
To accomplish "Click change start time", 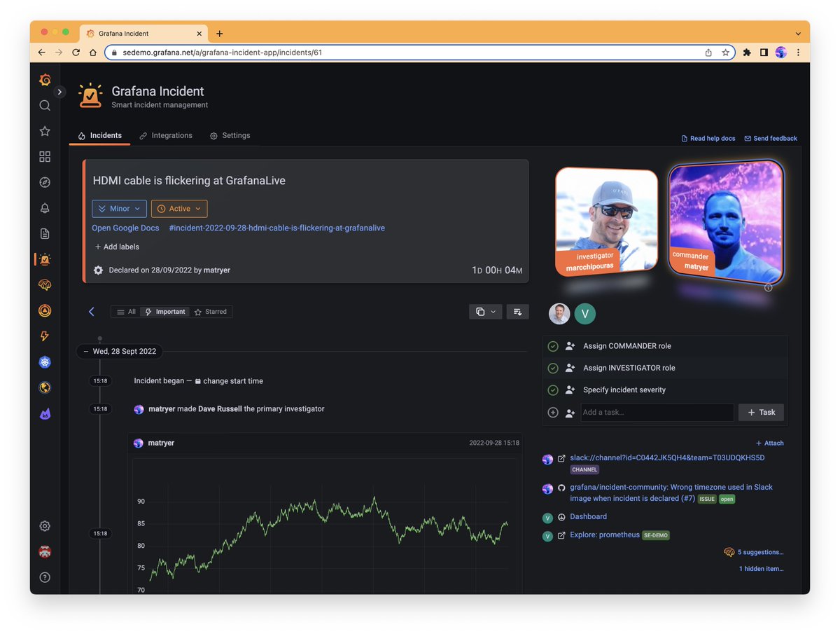I will 228,381.
